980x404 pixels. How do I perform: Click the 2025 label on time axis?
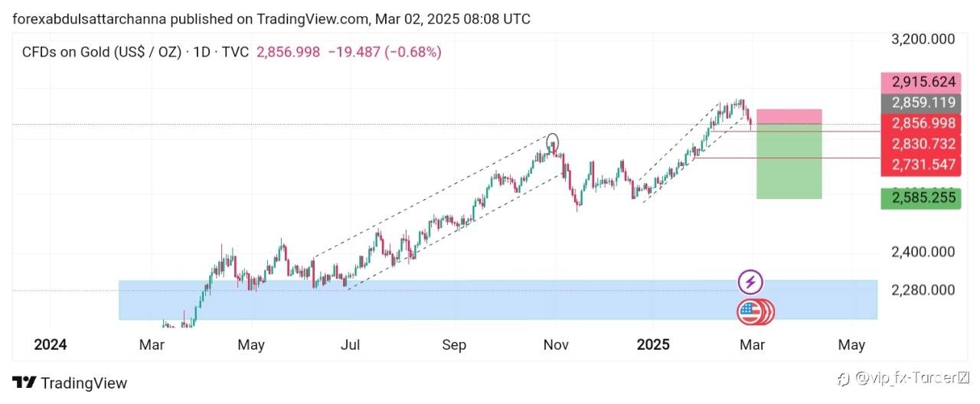[x=652, y=345]
